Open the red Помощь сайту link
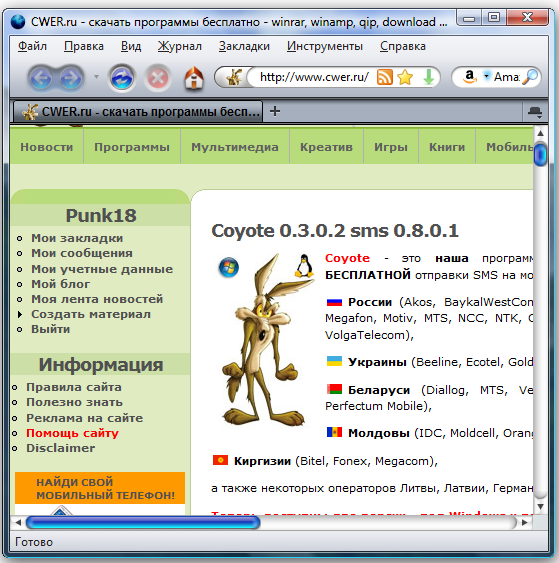 72,433
